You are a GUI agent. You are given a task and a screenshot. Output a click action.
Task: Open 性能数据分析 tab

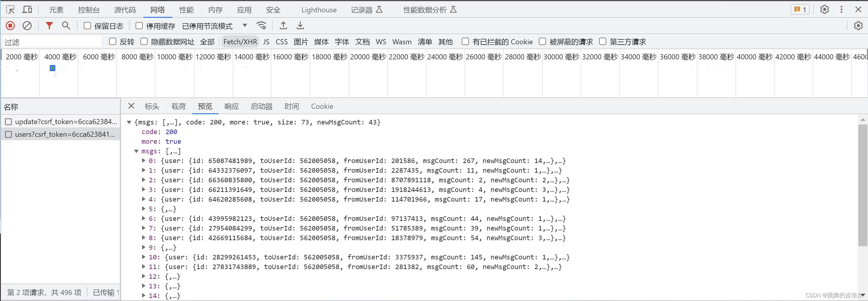[430, 10]
